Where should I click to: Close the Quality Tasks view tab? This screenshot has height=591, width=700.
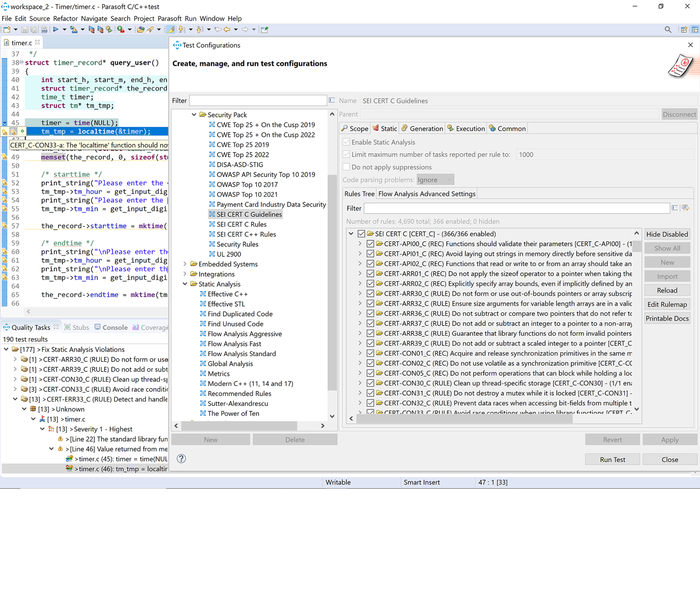56,327
